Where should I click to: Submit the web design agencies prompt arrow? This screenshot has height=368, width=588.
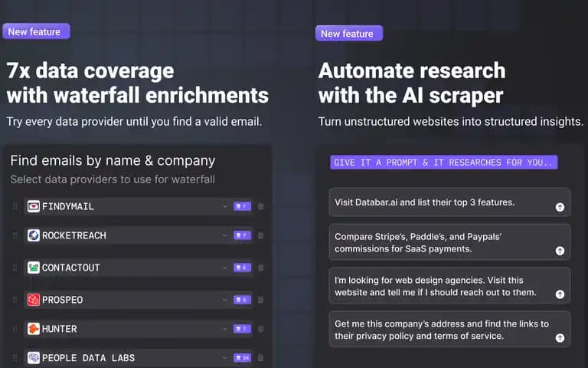pos(560,294)
